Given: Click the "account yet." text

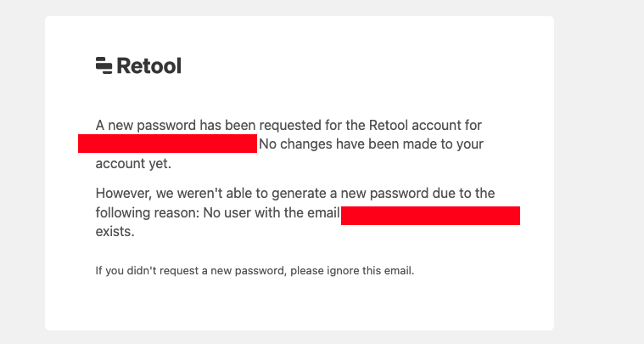Looking at the screenshot, I should point(133,164).
